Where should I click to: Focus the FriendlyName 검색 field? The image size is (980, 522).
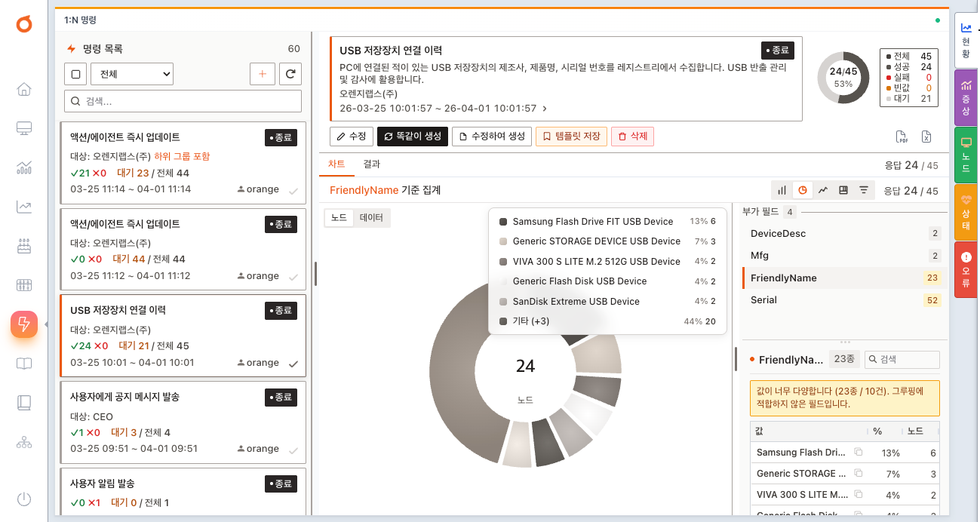coord(902,360)
